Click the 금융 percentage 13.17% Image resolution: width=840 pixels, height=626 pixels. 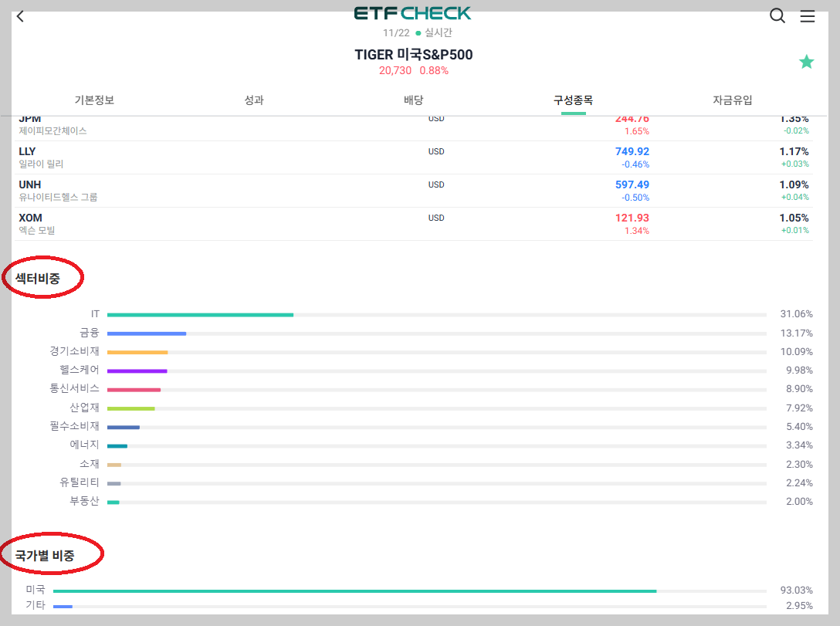tap(797, 333)
